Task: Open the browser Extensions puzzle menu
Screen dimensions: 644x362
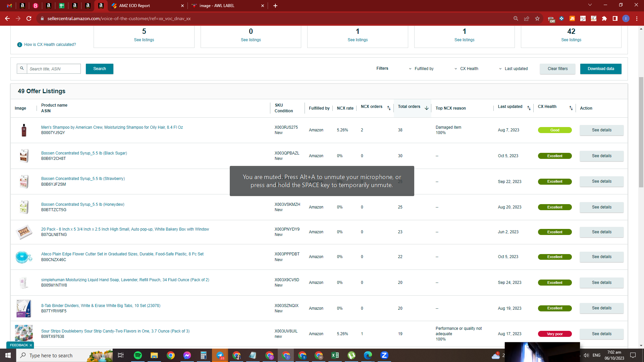Action: [604, 18]
